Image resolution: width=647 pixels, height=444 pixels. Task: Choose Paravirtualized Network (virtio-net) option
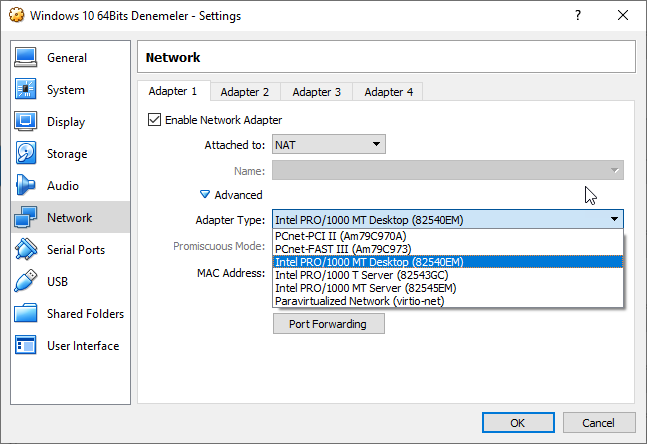click(448, 301)
